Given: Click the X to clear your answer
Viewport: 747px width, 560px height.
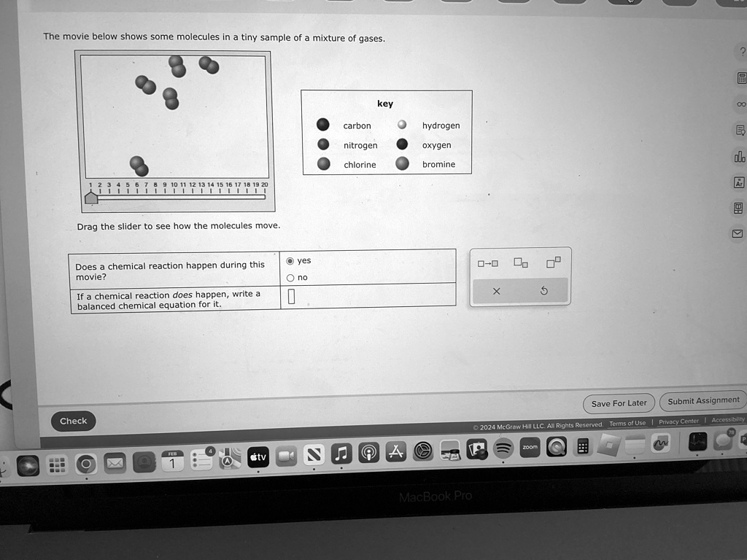Looking at the screenshot, I should 496,290.
